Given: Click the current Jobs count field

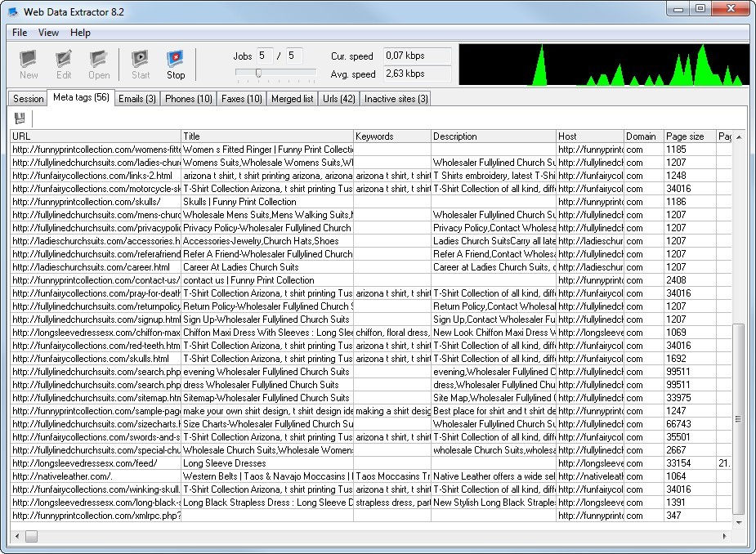Looking at the screenshot, I should [264, 56].
